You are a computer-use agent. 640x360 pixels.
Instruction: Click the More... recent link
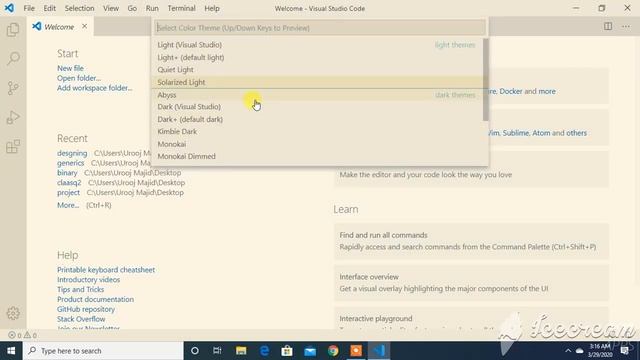click(68, 205)
